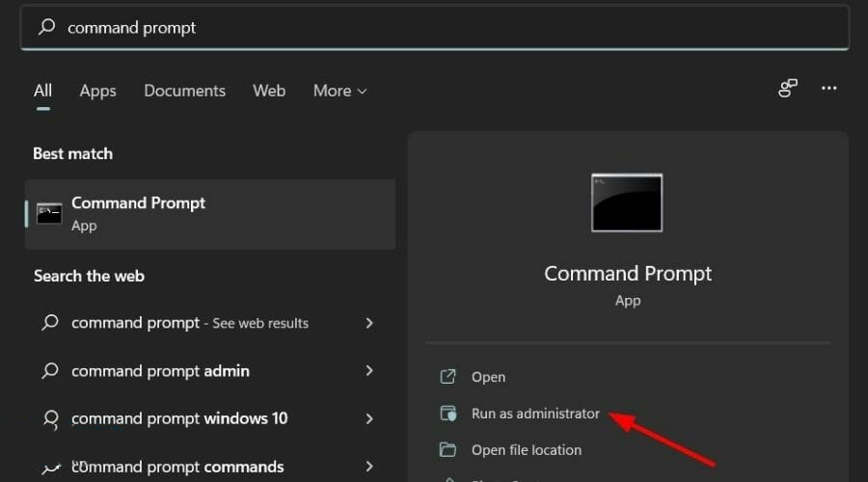Open the search options ellipsis menu
This screenshot has width=868, height=482.
tap(828, 89)
